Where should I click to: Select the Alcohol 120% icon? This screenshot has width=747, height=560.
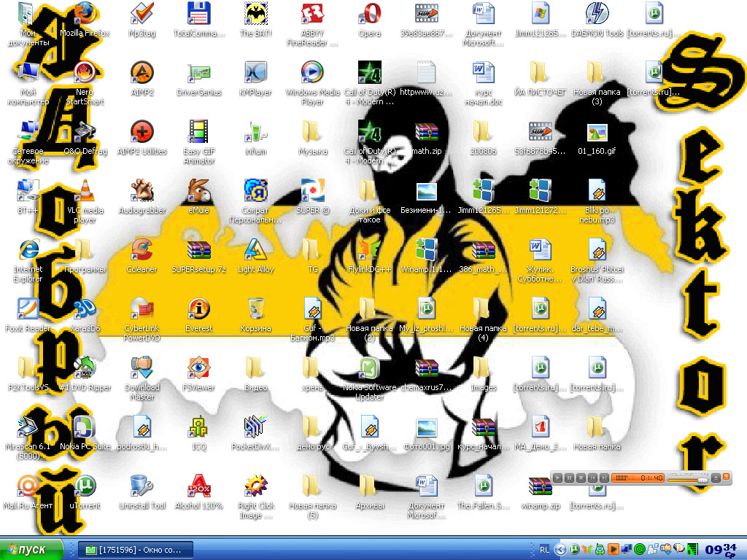(198, 492)
